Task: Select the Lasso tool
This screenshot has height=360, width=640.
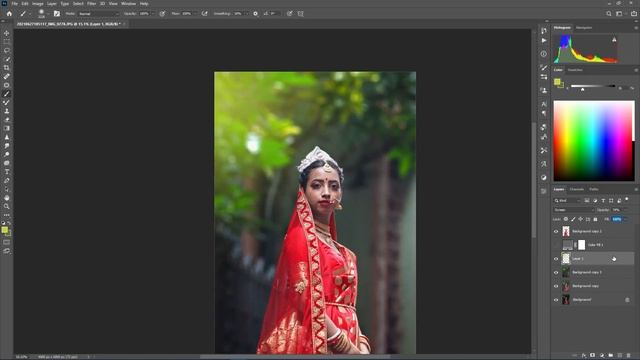Action: (x=7, y=51)
